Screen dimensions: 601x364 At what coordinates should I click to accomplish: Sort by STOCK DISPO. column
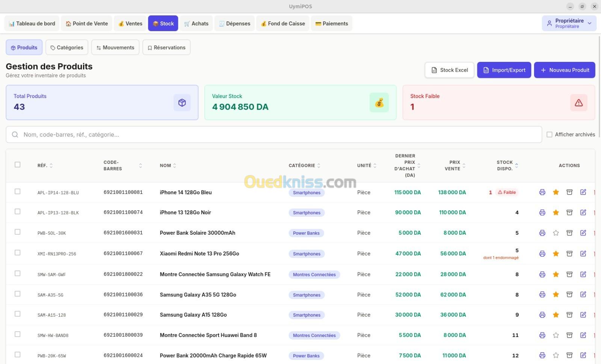click(x=507, y=166)
